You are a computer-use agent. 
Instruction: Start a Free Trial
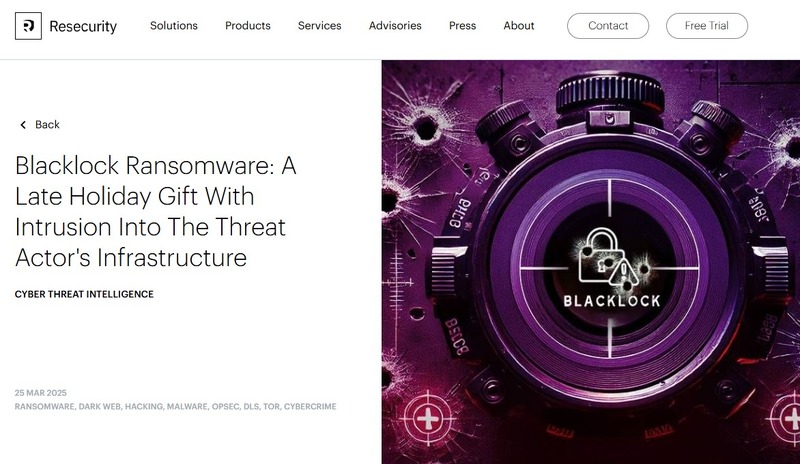(x=707, y=26)
